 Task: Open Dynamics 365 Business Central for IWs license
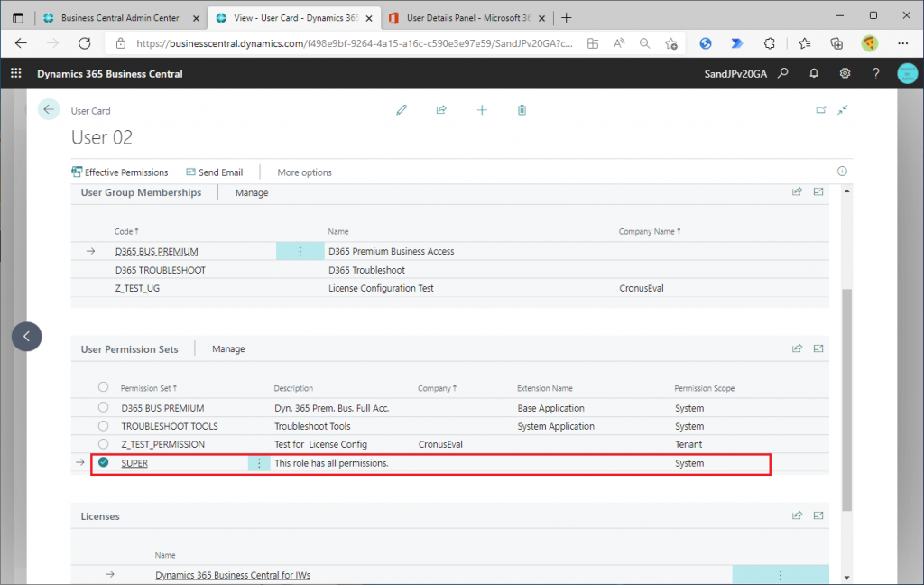tap(233, 575)
